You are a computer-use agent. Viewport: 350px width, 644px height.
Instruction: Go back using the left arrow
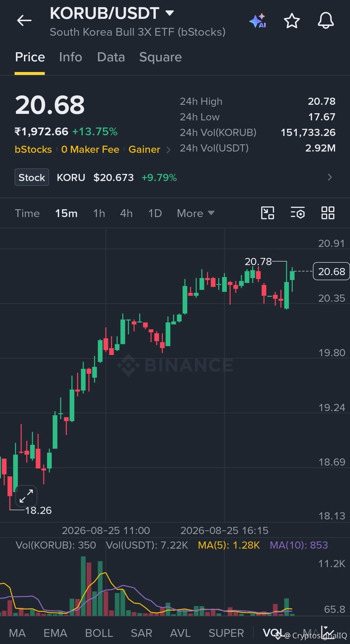tap(24, 20)
